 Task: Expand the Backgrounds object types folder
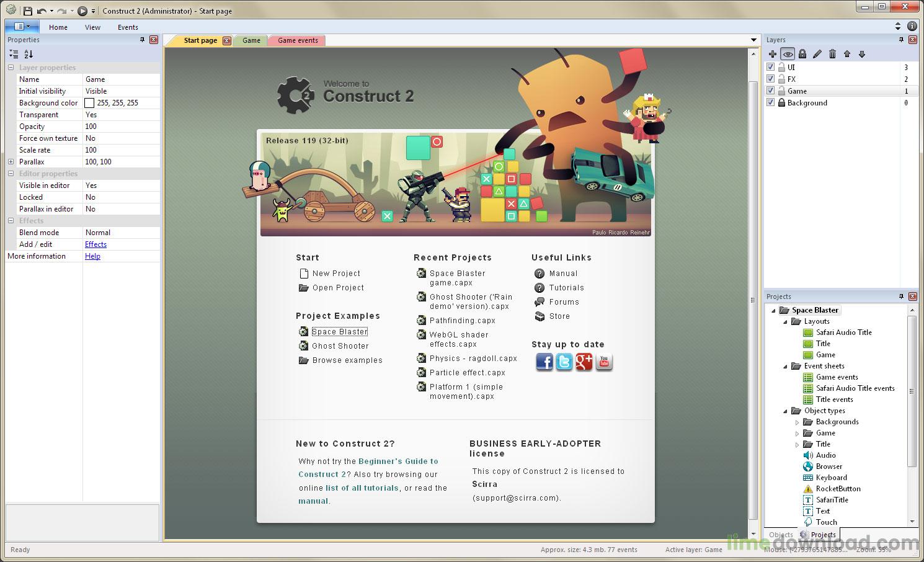798,422
